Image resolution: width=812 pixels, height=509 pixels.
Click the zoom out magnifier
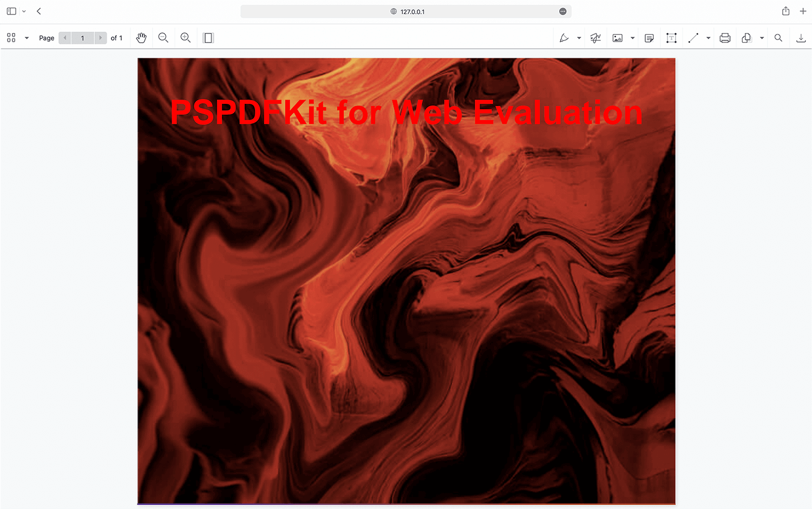click(163, 38)
